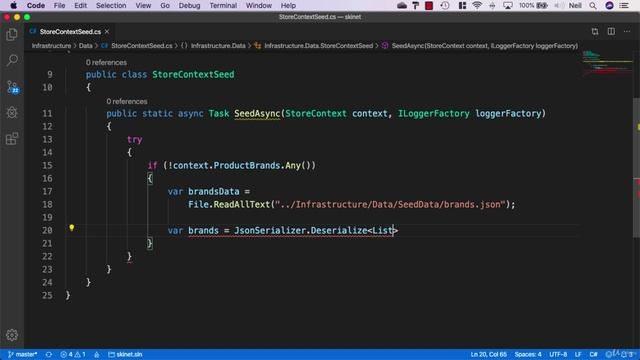Click the red recording icon in menu bar
640x360 pixels.
click(x=429, y=5)
